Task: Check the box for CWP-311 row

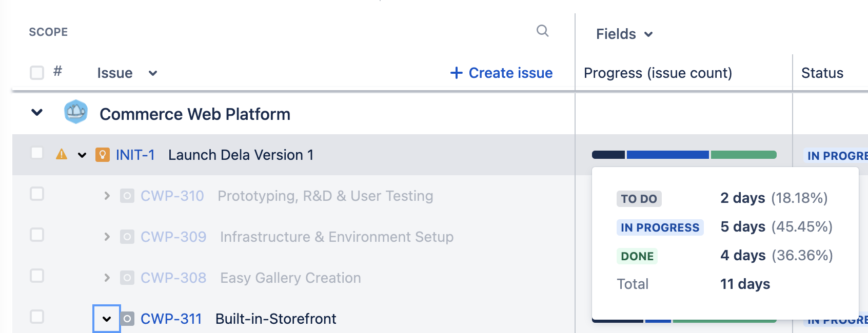Action: coord(37,317)
